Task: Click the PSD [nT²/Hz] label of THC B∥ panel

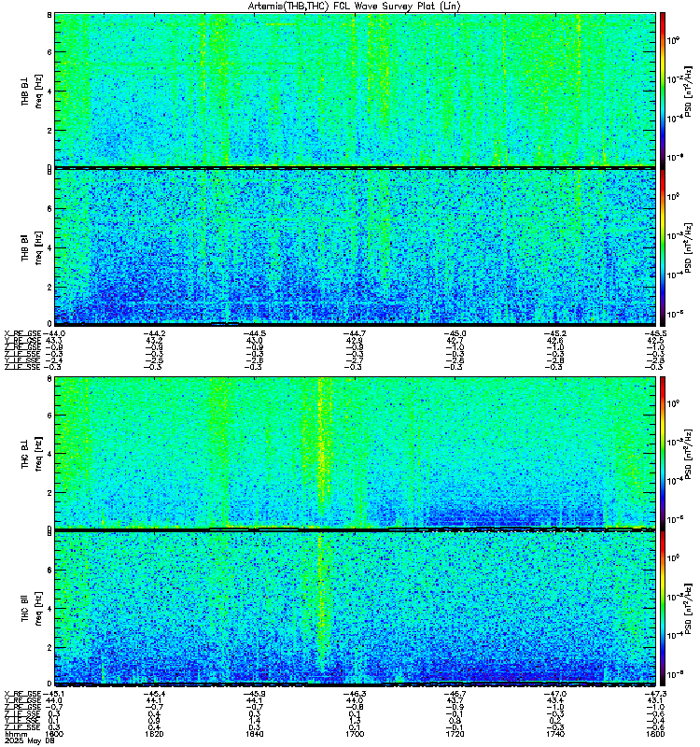Action: coord(688,609)
